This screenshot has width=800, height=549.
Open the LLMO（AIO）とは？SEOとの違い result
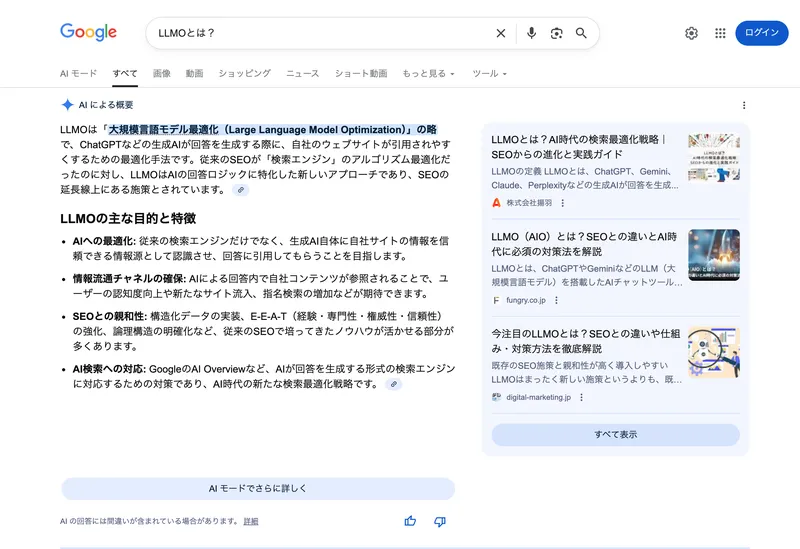pos(585,244)
